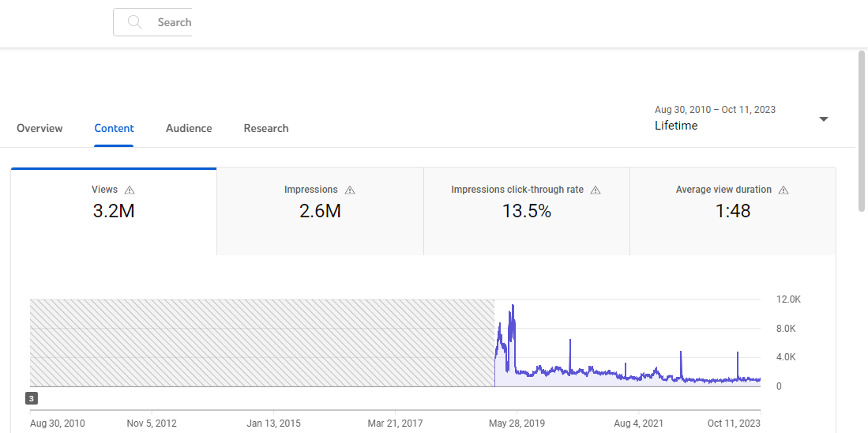Select the Content tab

[114, 129]
